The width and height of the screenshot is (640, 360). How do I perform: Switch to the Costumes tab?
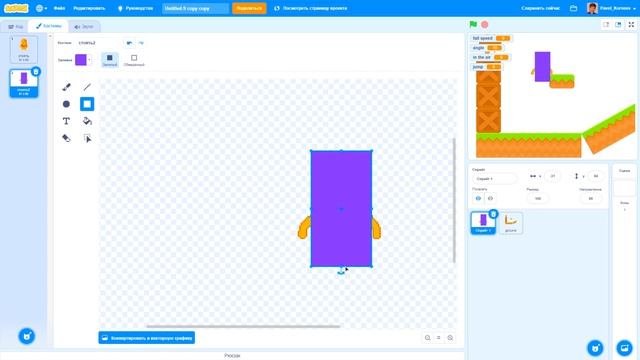pos(48,26)
